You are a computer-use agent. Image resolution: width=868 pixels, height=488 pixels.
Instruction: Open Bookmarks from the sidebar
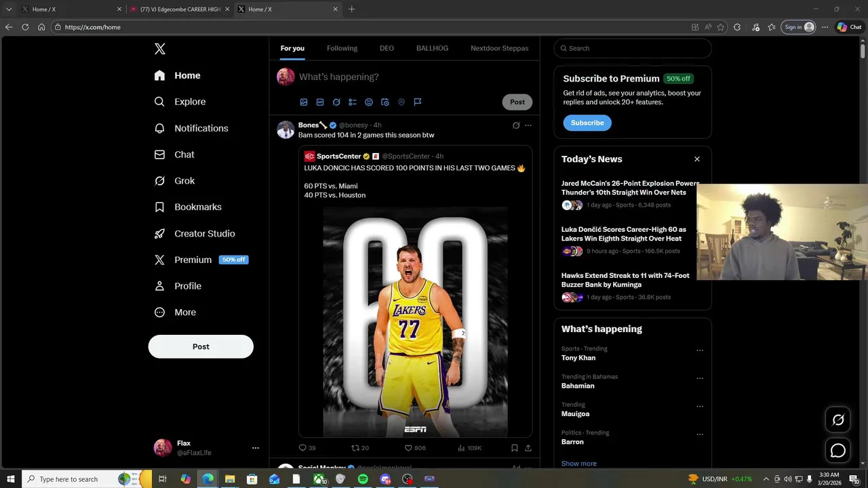point(188,207)
